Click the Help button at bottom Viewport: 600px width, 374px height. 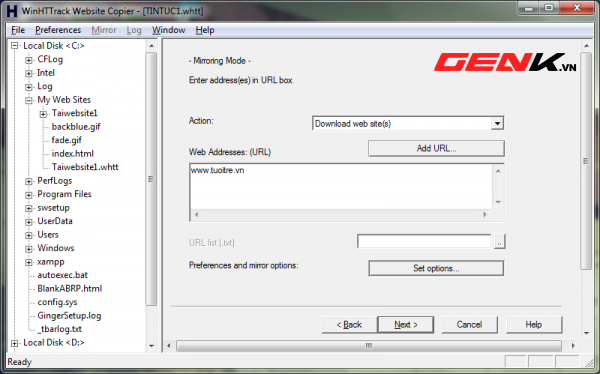point(534,325)
